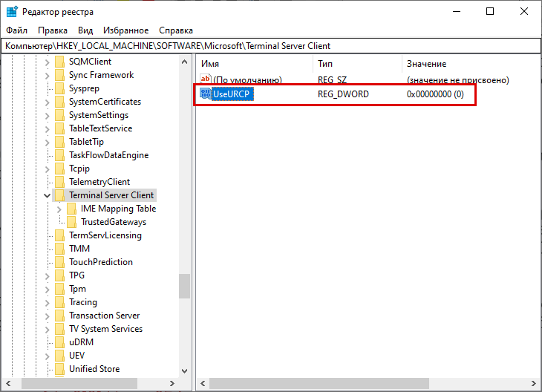Click the TV System Services folder icon
Screen dimensions: 542x392
point(60,329)
